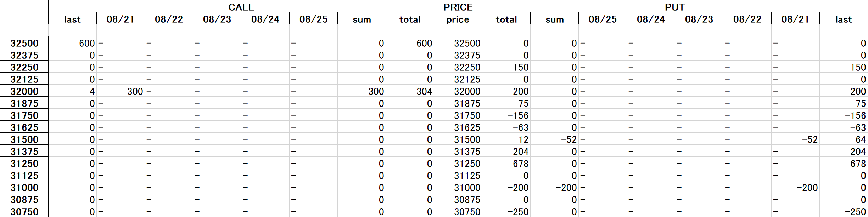This screenshot has width=868, height=217.
Task: Click price column cell 30750
Action: (x=458, y=211)
